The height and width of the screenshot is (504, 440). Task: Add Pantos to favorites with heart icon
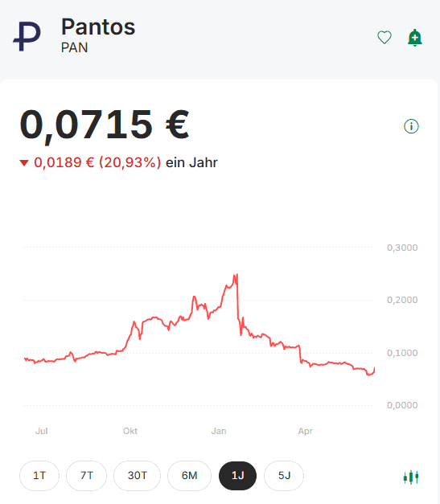pos(384,37)
